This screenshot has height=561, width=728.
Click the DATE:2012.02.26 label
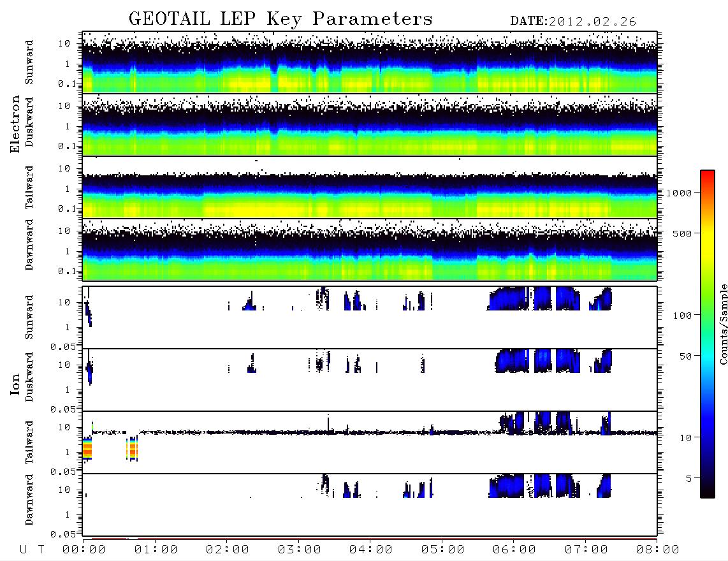tap(573, 22)
